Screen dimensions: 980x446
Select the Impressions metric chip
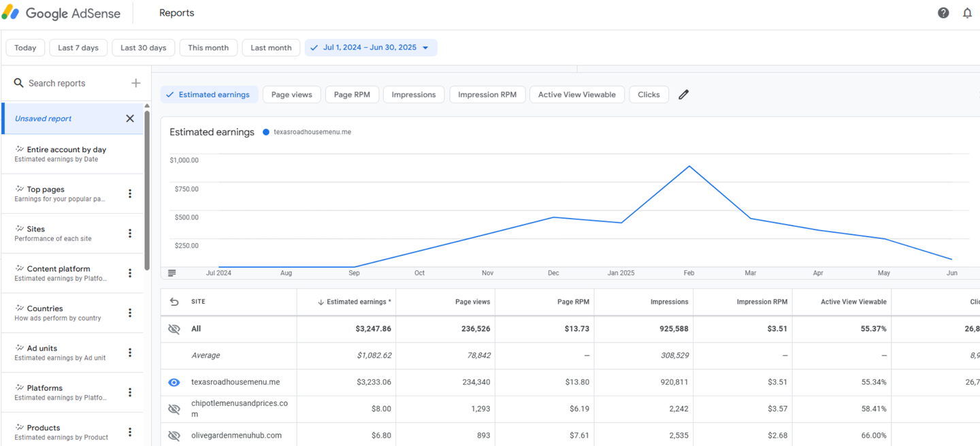pos(414,95)
